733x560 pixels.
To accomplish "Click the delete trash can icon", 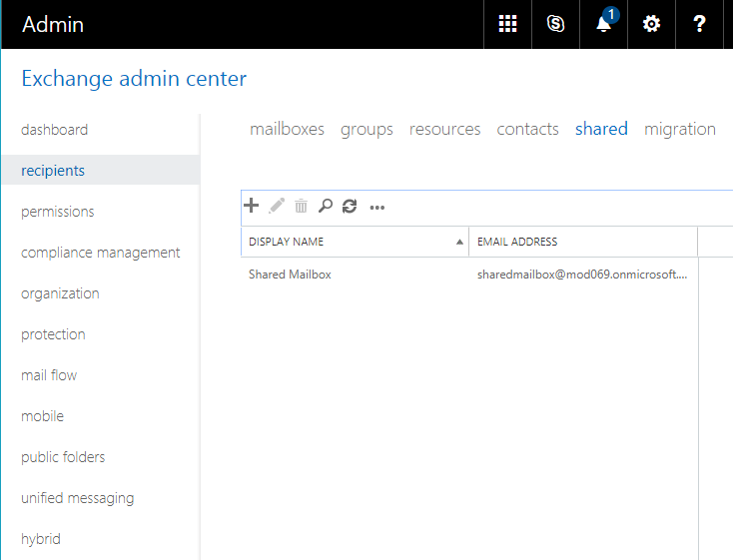I will pyautogui.click(x=301, y=206).
